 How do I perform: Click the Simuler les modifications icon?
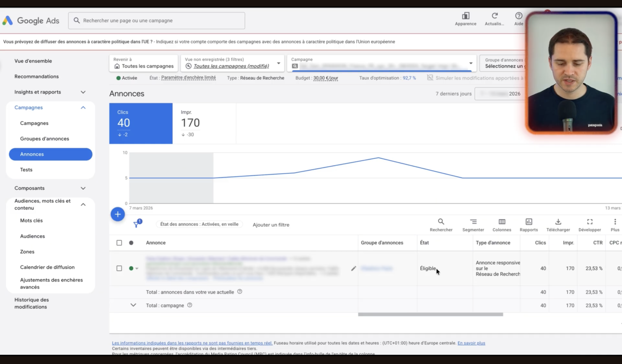tap(430, 78)
